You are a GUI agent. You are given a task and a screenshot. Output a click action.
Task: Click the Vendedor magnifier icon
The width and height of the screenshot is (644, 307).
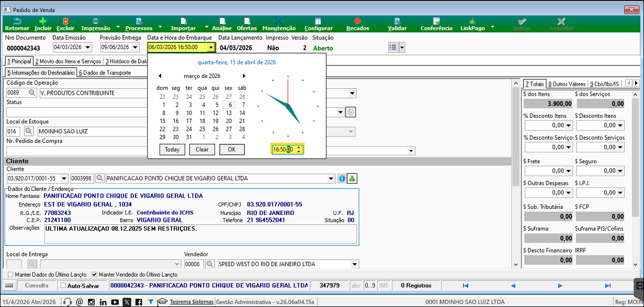[x=210, y=264]
